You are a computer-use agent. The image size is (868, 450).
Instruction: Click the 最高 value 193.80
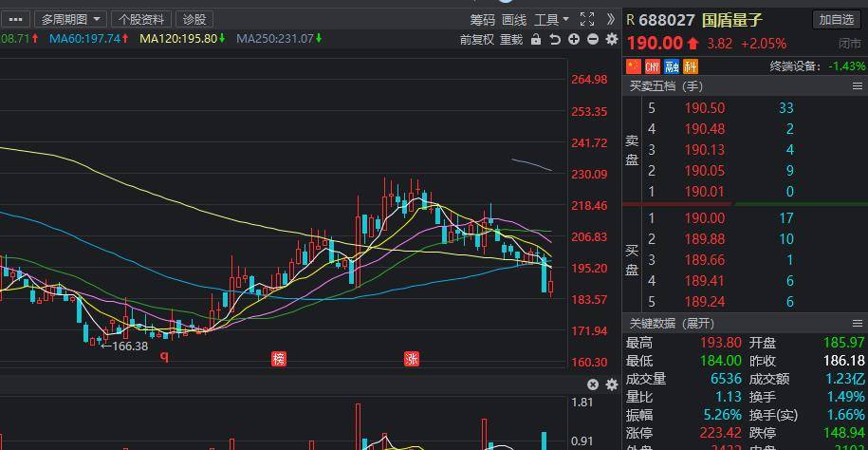721,343
